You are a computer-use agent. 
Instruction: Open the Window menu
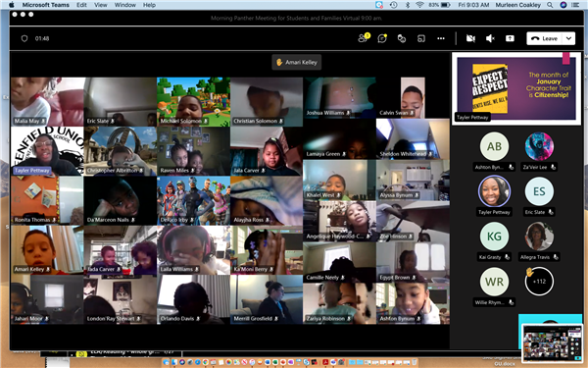[124, 5]
